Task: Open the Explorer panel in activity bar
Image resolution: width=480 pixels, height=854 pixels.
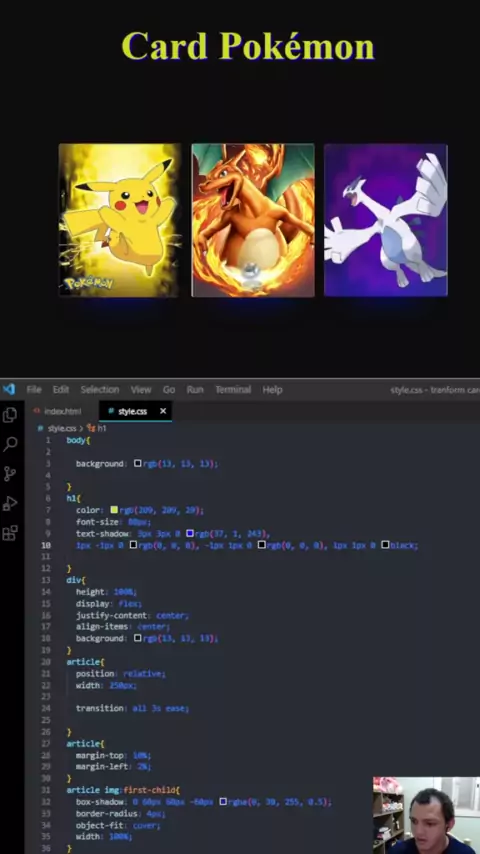Action: pos(10,415)
